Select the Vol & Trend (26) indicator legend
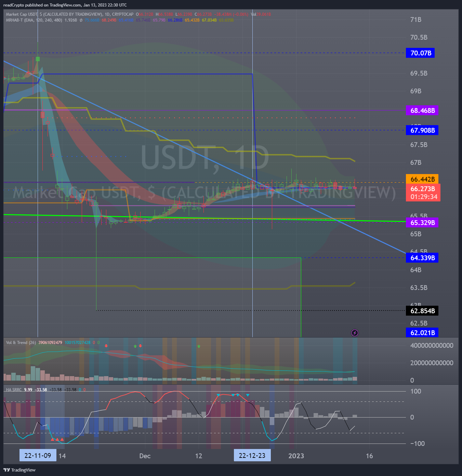462x476 pixels. 21,343
